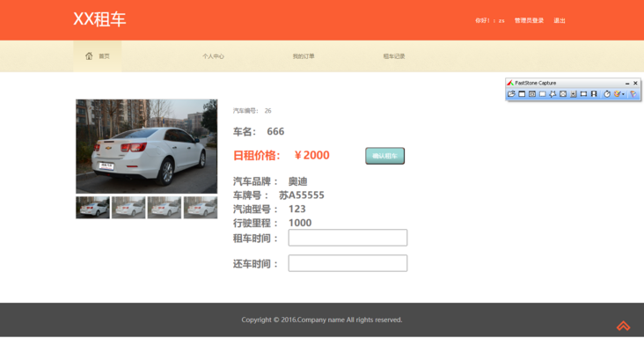Screen dimensions: 644x353
Task: Open file in FastStone Capture editor
Action: tap(511, 94)
